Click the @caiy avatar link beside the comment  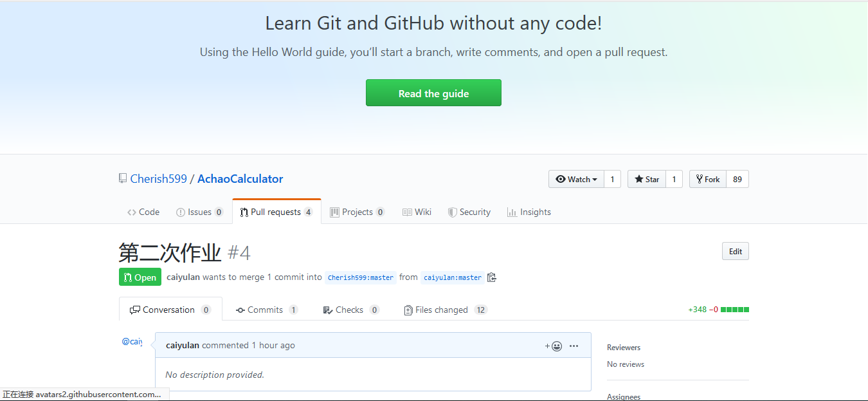132,341
